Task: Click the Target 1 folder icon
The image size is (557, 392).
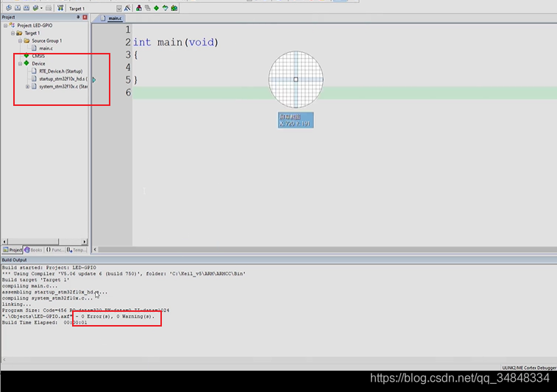Action: tap(19, 33)
